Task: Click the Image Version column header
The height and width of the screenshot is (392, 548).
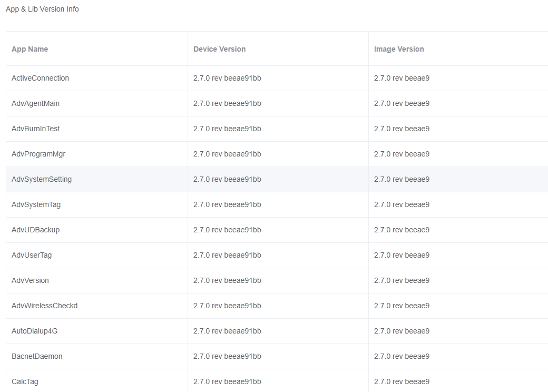Action: (399, 49)
